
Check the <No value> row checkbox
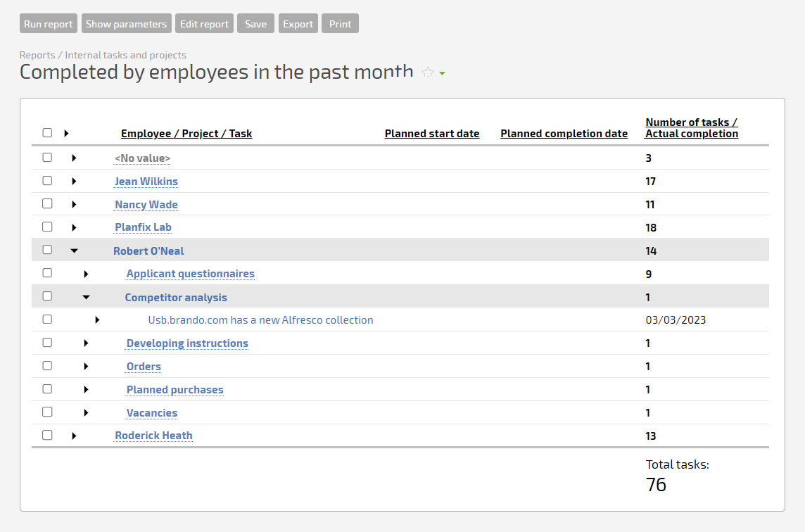[x=47, y=157]
